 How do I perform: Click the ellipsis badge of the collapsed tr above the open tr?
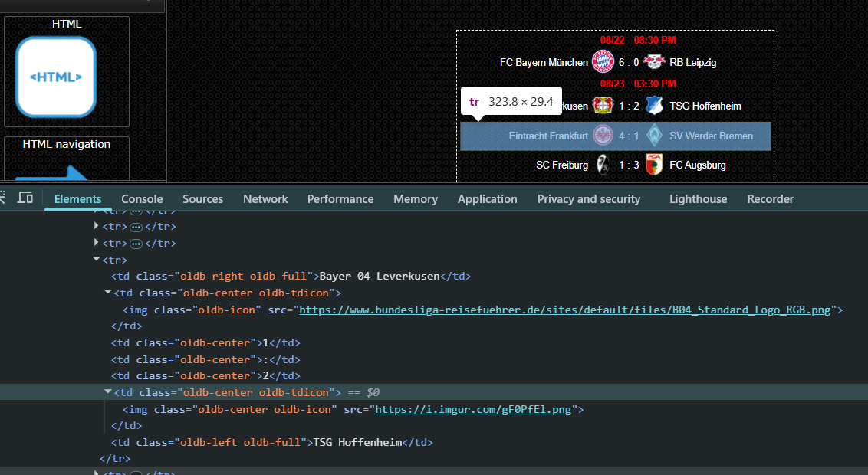pyautogui.click(x=136, y=244)
